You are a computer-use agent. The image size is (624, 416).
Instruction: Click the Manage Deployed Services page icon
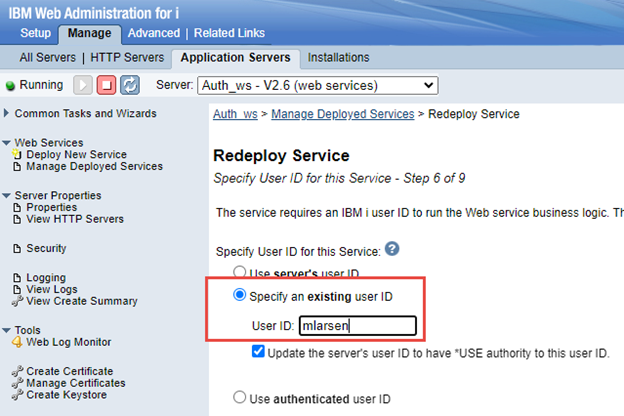tap(17, 166)
